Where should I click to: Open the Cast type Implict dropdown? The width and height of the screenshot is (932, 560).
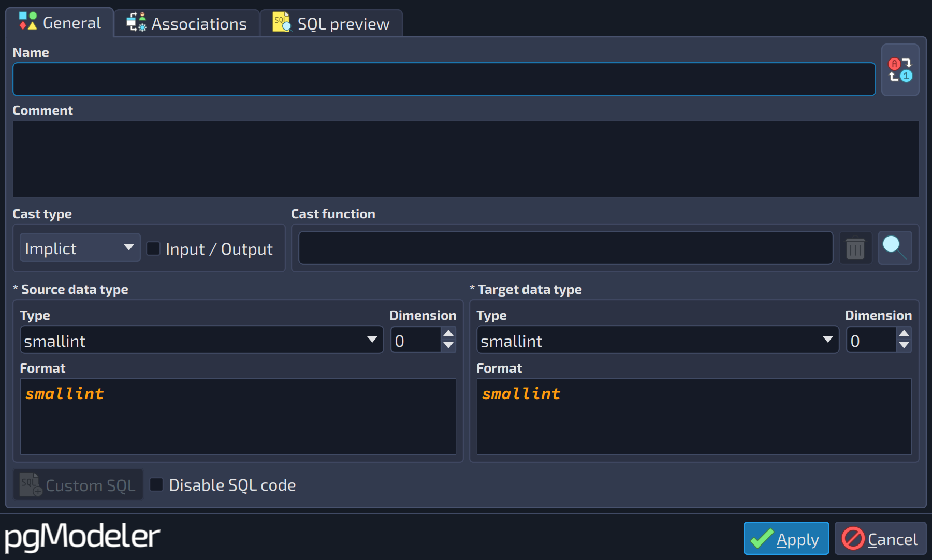tap(80, 248)
